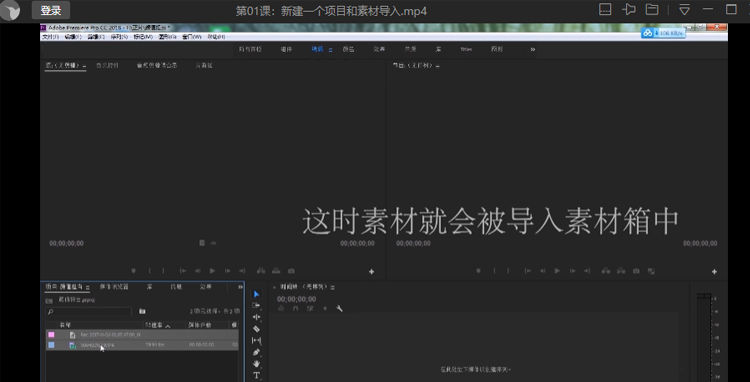This screenshot has height=382, width=750.
Task: Play sequence in Program monitor
Action: 557,271
